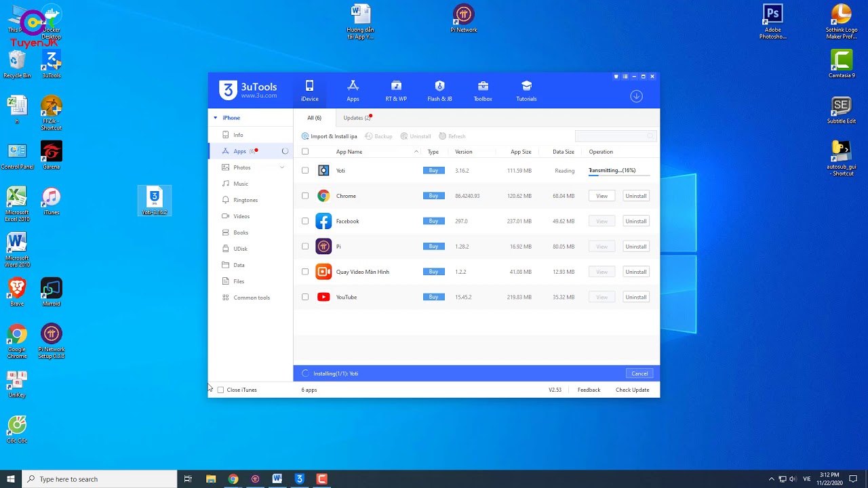Check the Quay Video Màn Hình checkbox
Image resolution: width=868 pixels, height=488 pixels.
point(305,272)
